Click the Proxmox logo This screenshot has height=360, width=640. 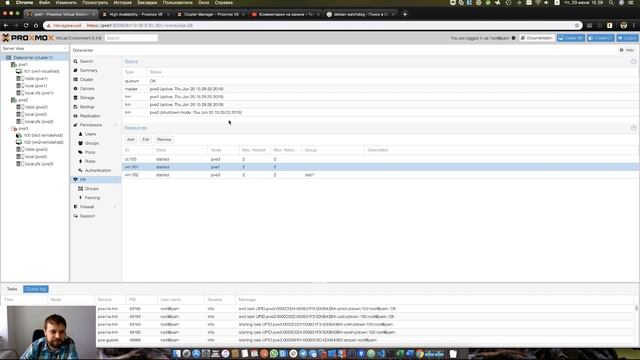(x=28, y=38)
